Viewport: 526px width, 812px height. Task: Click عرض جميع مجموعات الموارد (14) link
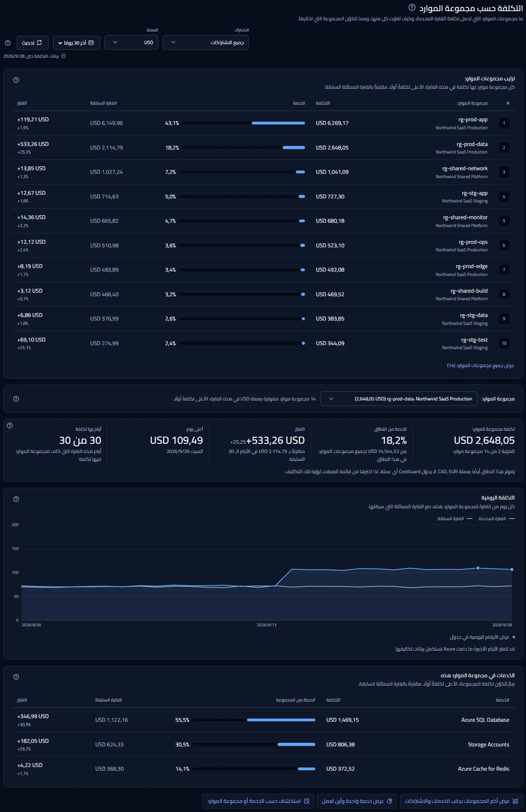click(x=481, y=365)
